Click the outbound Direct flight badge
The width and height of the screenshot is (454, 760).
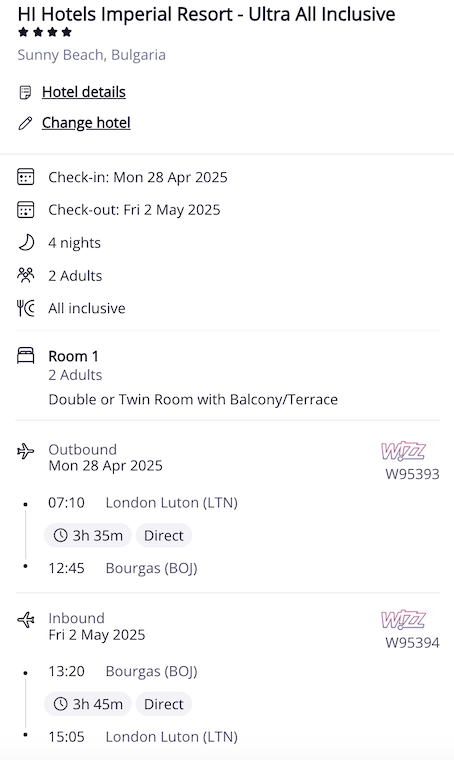click(164, 536)
